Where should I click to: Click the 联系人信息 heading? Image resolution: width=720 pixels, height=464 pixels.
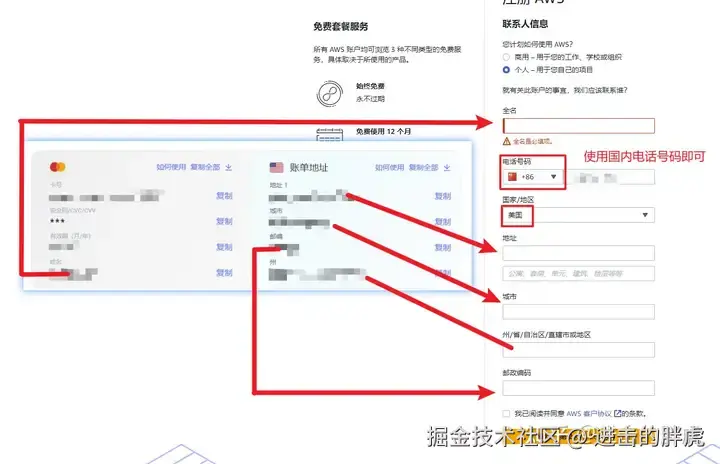[525, 24]
